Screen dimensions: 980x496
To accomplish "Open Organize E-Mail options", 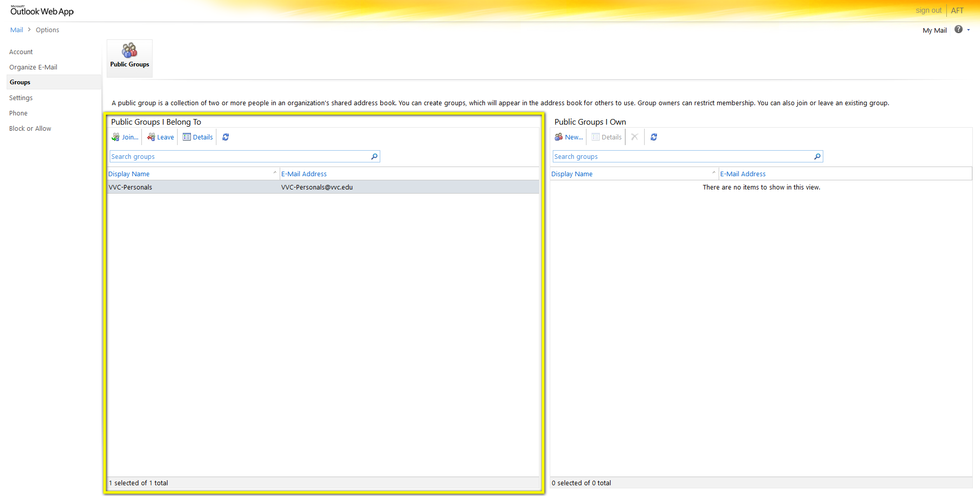I will click(x=33, y=67).
